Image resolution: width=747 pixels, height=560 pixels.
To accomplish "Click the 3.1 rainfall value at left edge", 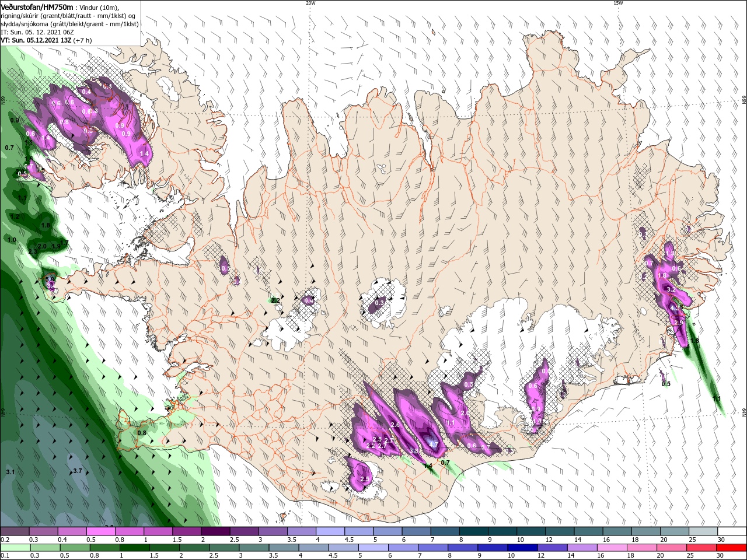I will (10, 471).
